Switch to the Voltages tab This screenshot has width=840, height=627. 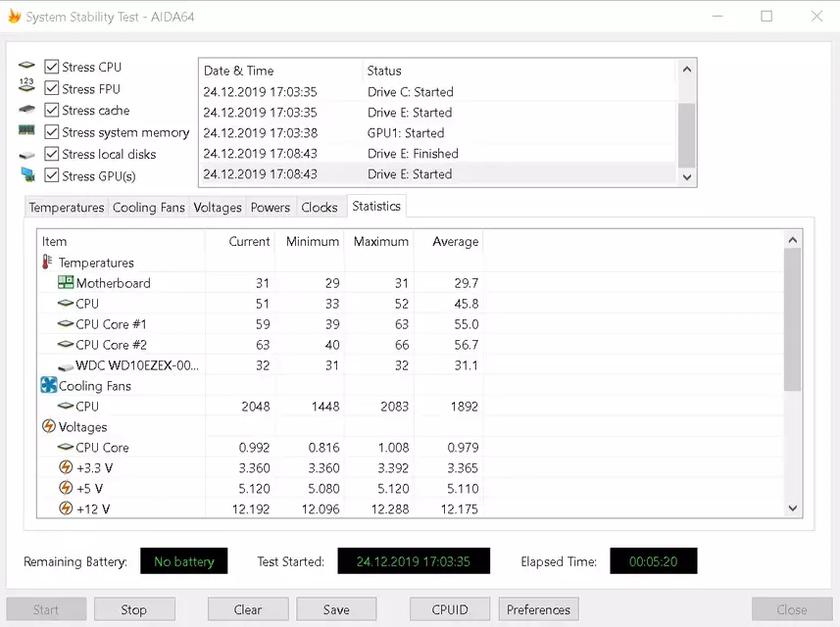[218, 208]
